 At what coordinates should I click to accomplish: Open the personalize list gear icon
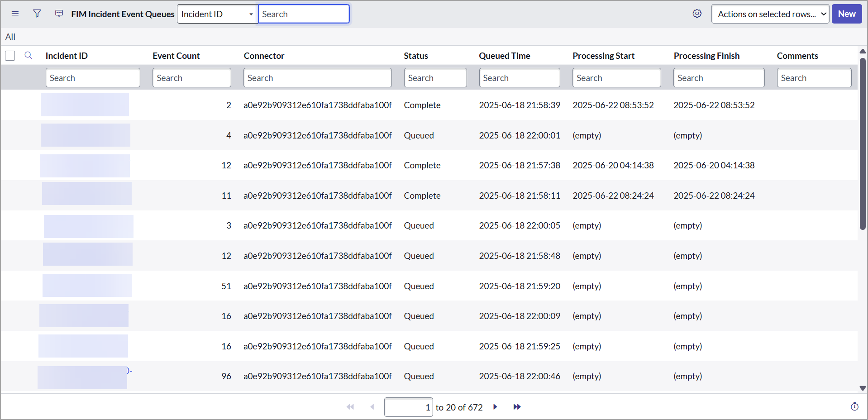[x=697, y=14]
